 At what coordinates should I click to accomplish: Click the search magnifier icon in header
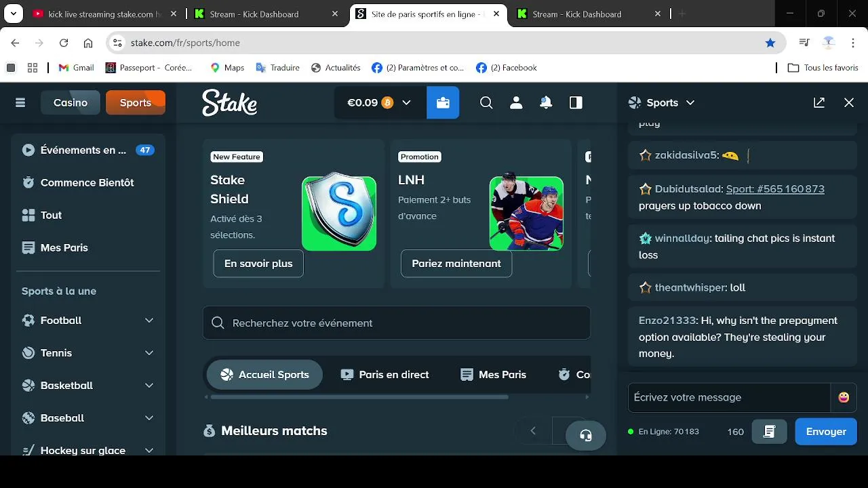point(486,102)
